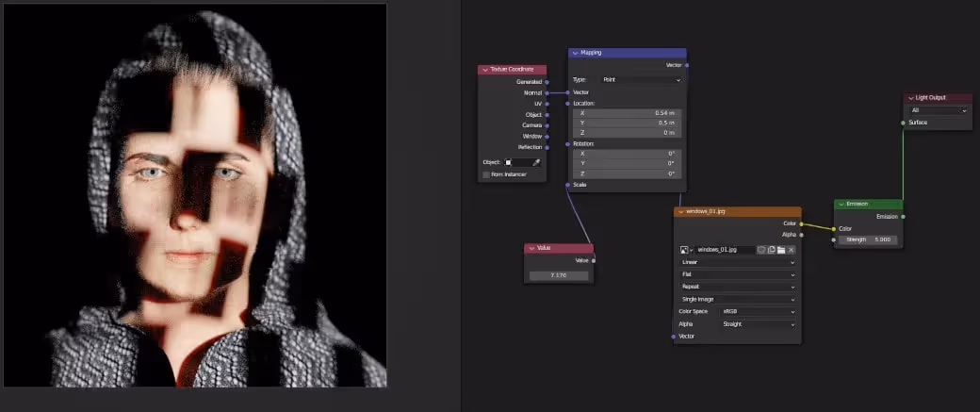This screenshot has height=412, width=980.
Task: Enable the From Instancer checkbox
Action: tap(486, 174)
